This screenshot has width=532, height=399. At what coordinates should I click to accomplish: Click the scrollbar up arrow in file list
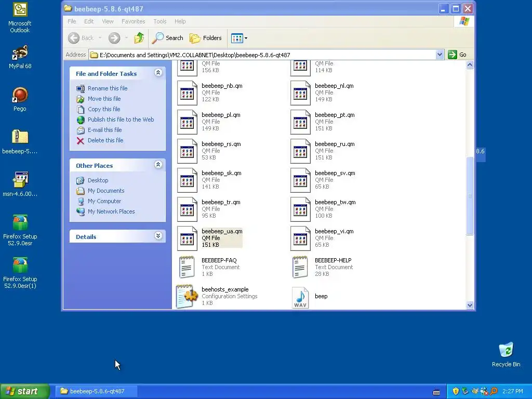click(x=470, y=65)
